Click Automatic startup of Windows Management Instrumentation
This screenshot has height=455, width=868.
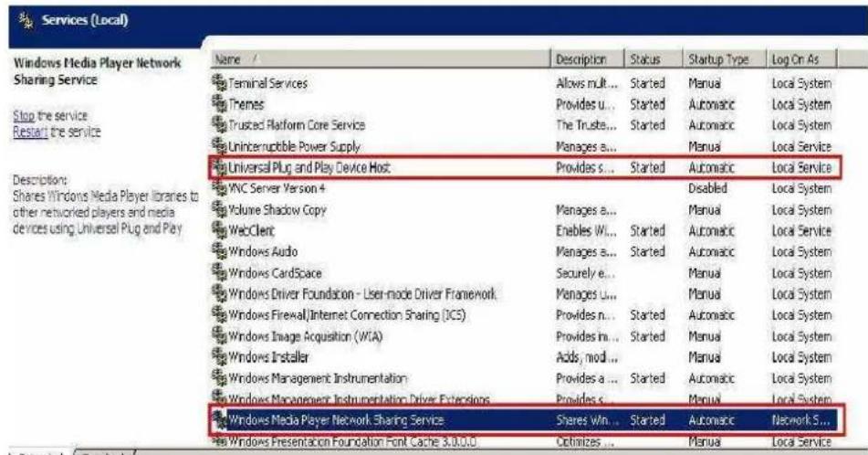pos(711,378)
